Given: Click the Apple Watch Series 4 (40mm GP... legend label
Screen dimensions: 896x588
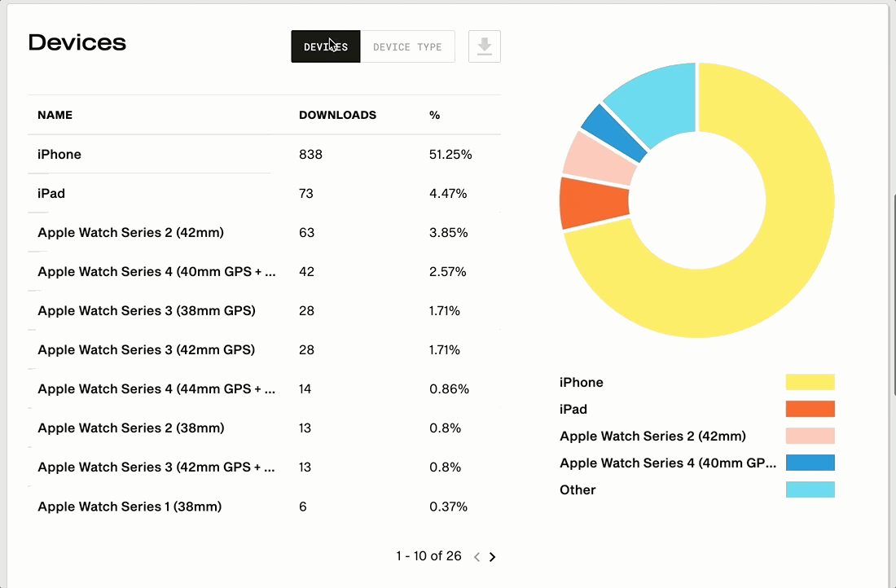Looking at the screenshot, I should [668, 463].
